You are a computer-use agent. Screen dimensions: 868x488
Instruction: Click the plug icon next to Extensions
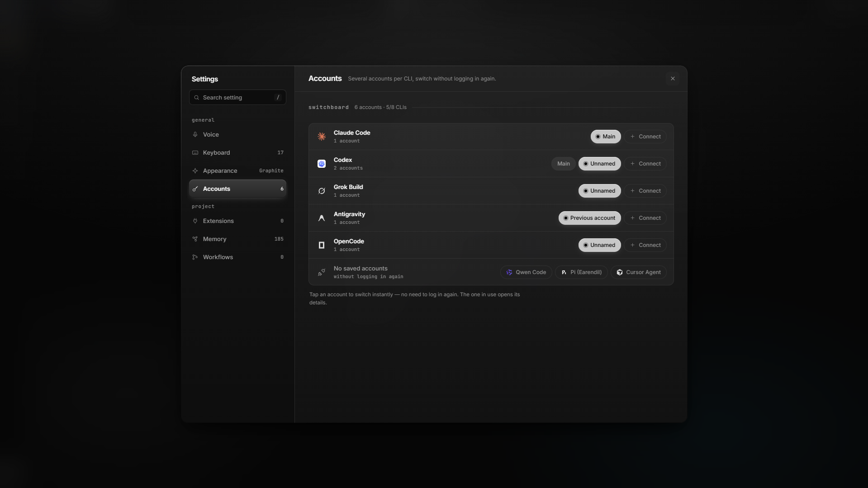coord(195,221)
